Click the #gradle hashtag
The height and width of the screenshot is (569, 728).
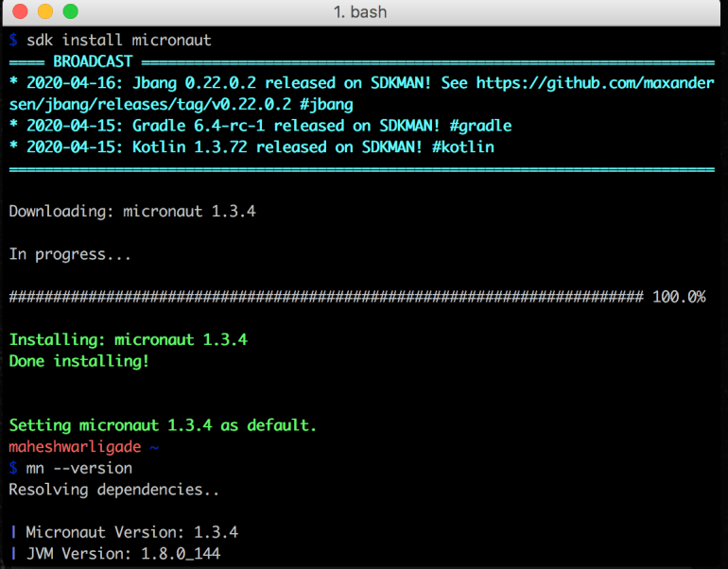point(480,126)
